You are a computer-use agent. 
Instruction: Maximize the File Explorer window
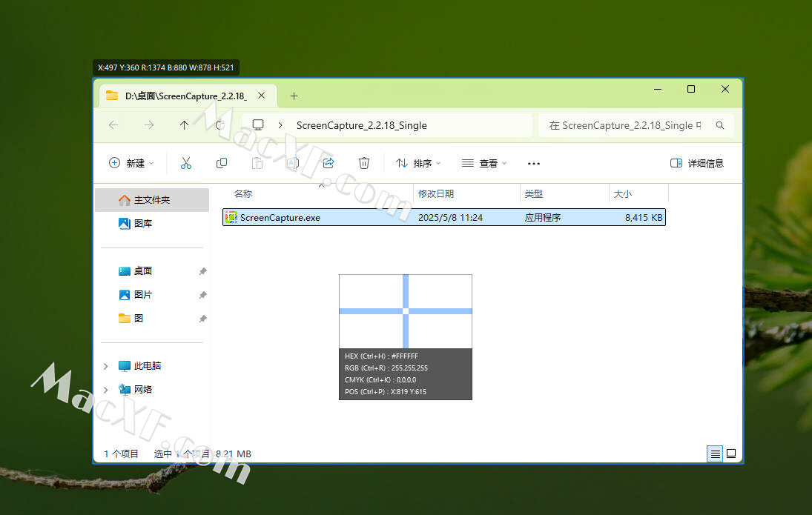coord(691,89)
